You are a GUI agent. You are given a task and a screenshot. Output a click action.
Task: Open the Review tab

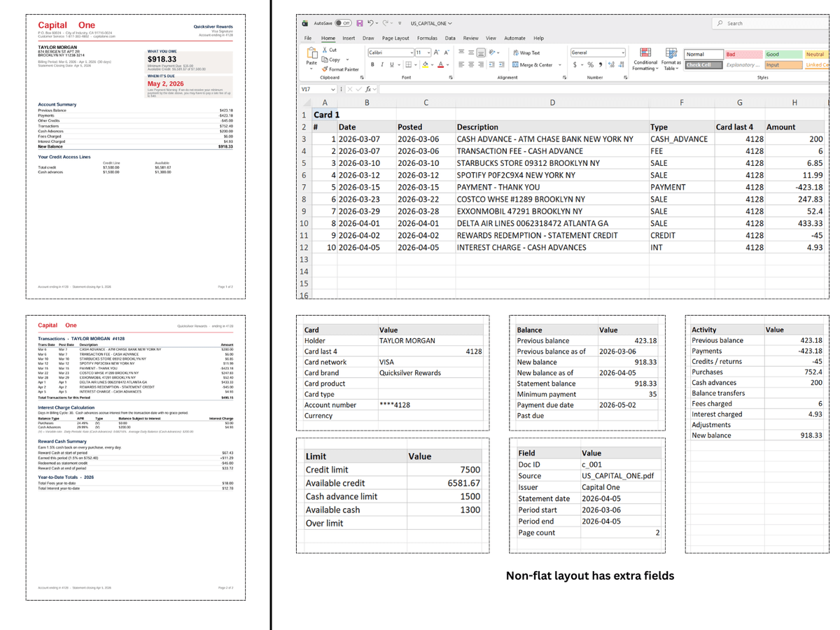[x=470, y=38]
